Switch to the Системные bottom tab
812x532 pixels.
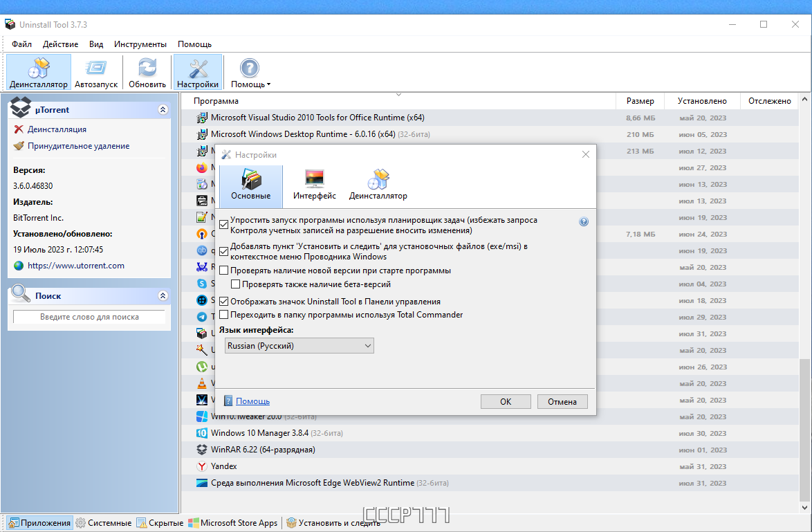coord(104,523)
